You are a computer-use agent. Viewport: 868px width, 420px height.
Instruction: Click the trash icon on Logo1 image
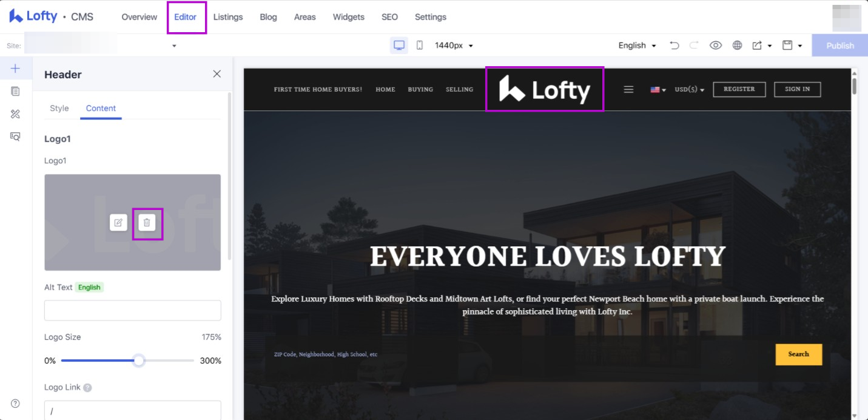click(x=147, y=223)
